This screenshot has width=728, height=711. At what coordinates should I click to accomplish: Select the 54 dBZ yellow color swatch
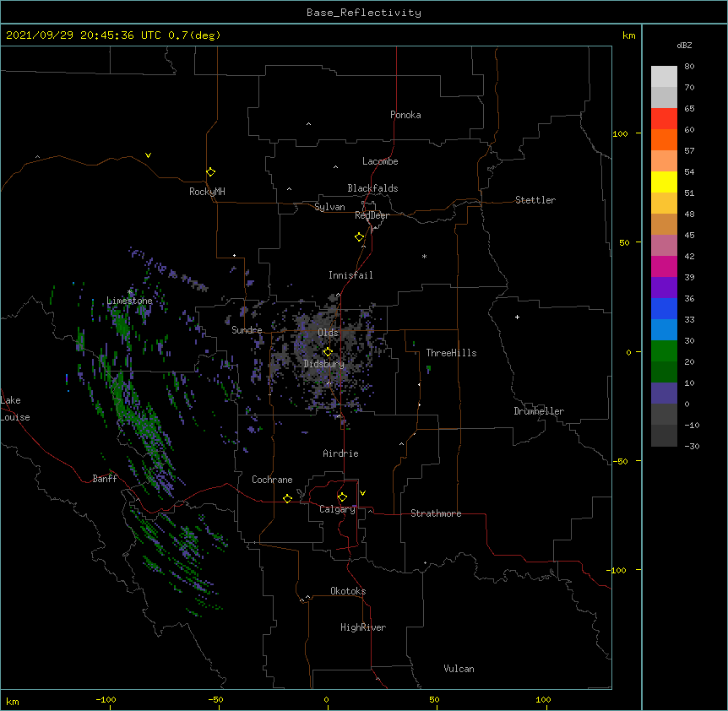664,182
